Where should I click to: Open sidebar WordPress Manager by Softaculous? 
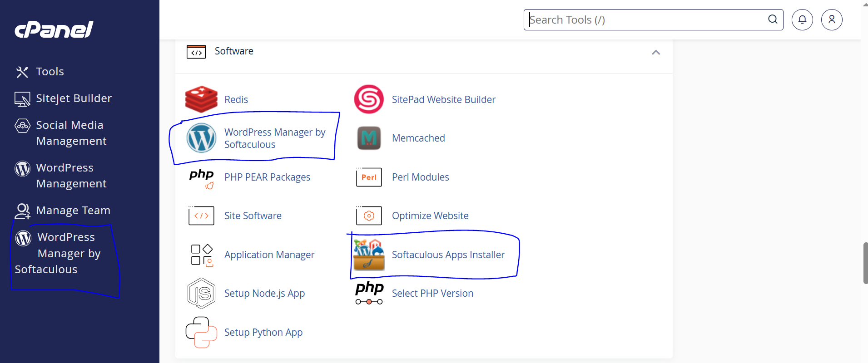(x=58, y=253)
